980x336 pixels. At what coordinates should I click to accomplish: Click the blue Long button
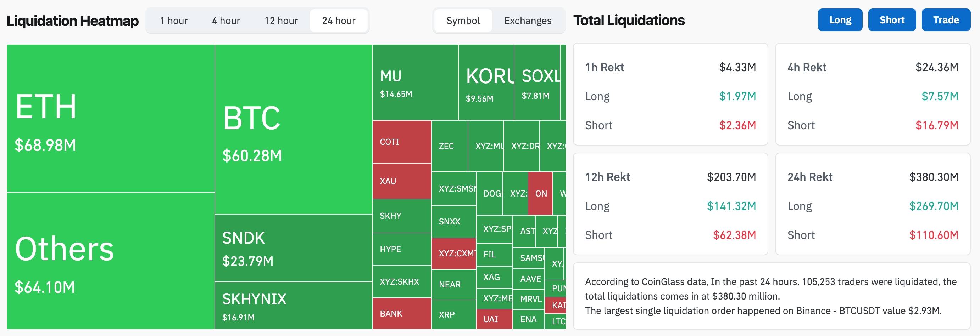(840, 20)
